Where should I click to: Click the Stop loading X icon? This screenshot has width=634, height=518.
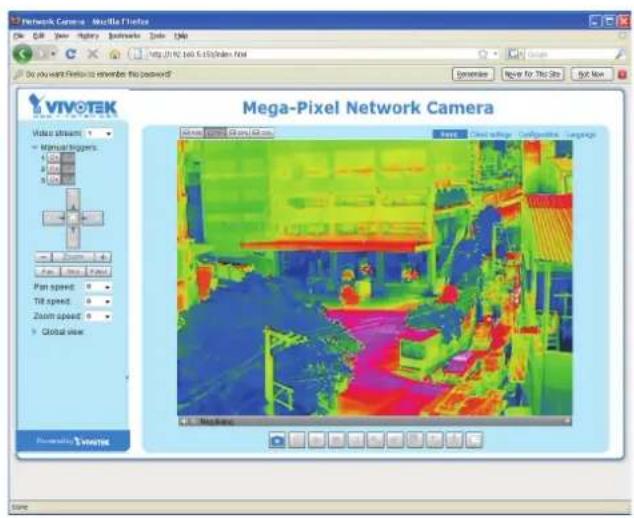93,54
